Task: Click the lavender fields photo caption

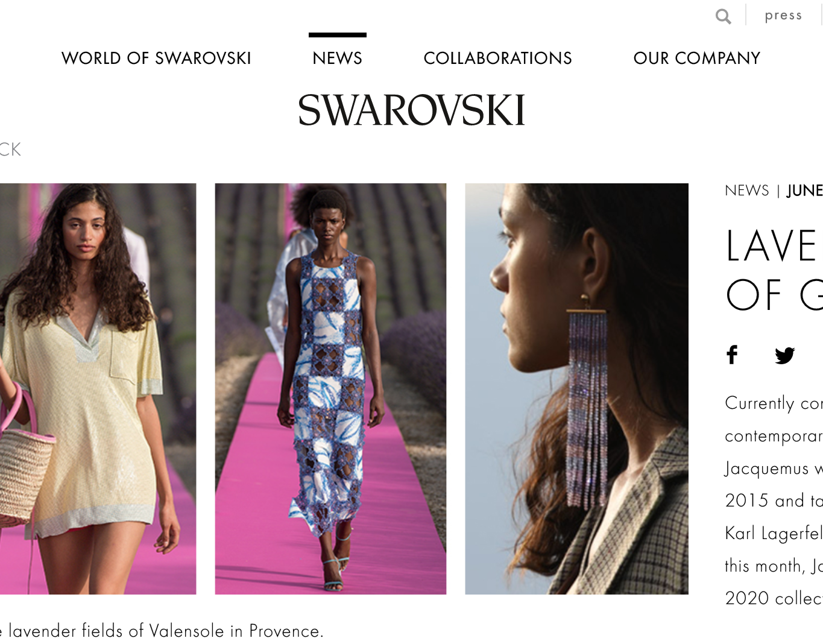Action: pyautogui.click(x=162, y=631)
